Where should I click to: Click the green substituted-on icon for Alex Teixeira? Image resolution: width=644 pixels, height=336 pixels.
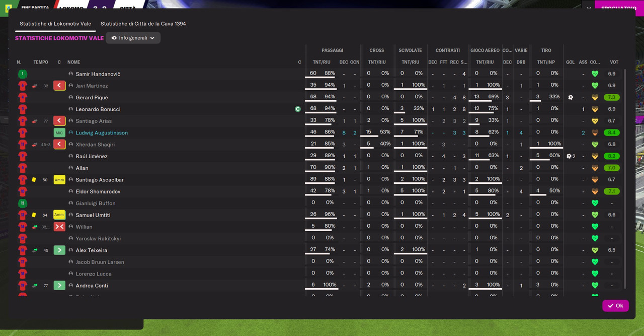(x=59, y=250)
